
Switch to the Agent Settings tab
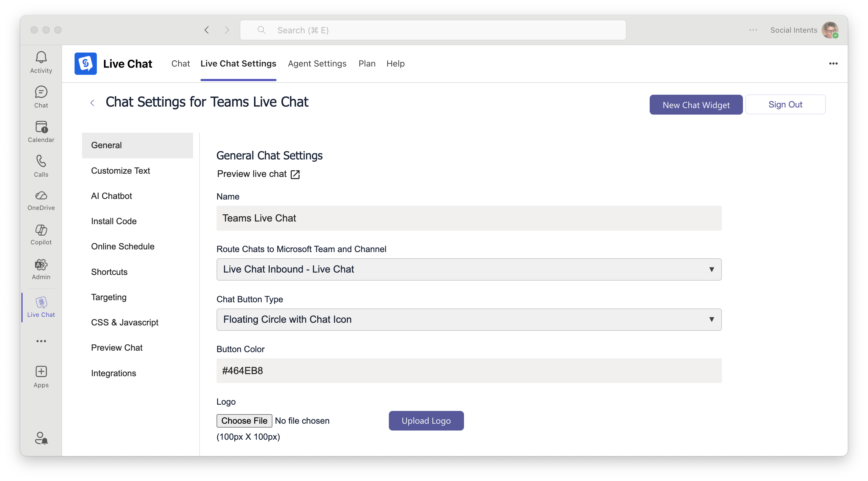coord(317,63)
